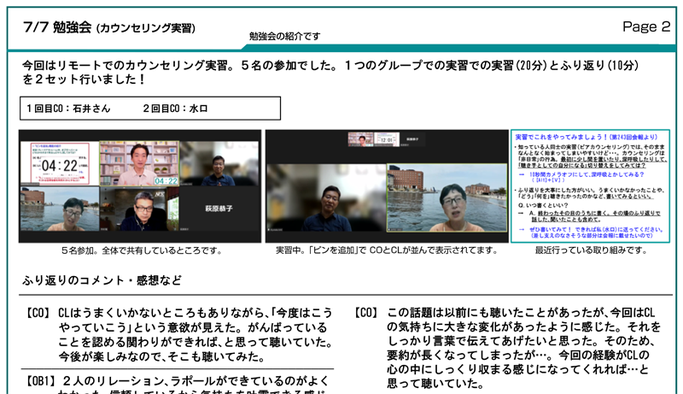
Task: Click the 【OB1】 comment label
Action: click(40, 381)
